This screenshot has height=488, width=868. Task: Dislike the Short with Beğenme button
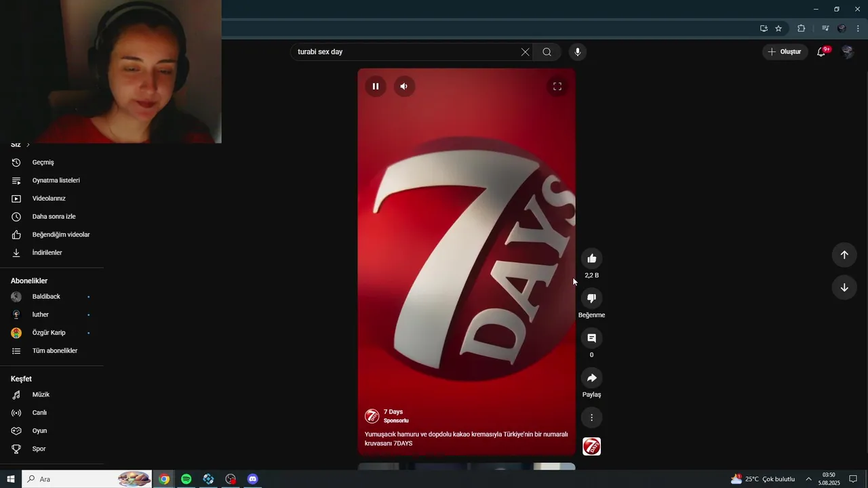[x=592, y=298]
